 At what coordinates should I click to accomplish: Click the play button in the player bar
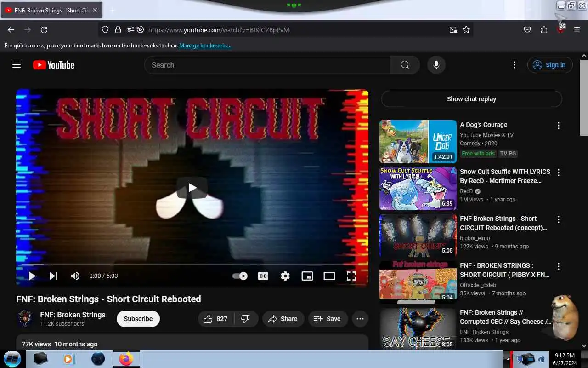coord(32,276)
